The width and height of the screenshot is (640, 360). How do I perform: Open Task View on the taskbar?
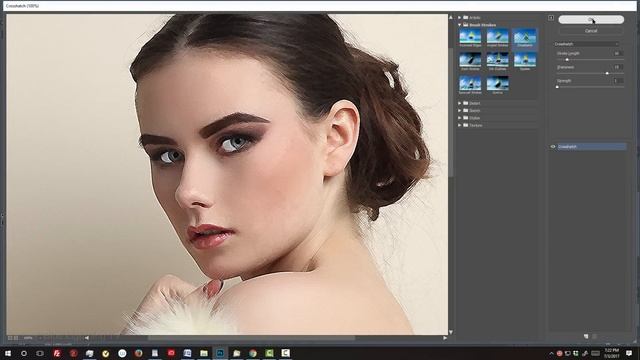(40, 353)
